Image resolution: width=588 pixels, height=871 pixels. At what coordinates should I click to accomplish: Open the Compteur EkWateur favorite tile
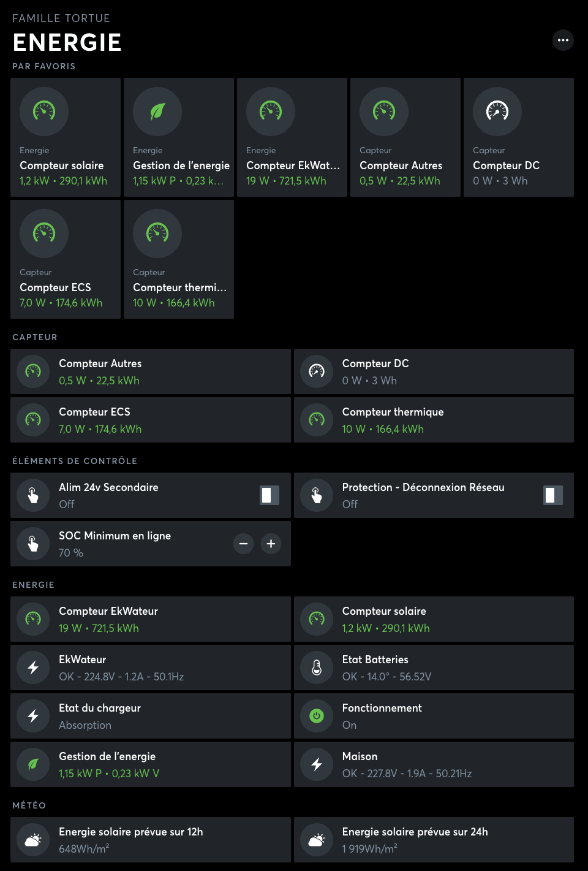292,137
